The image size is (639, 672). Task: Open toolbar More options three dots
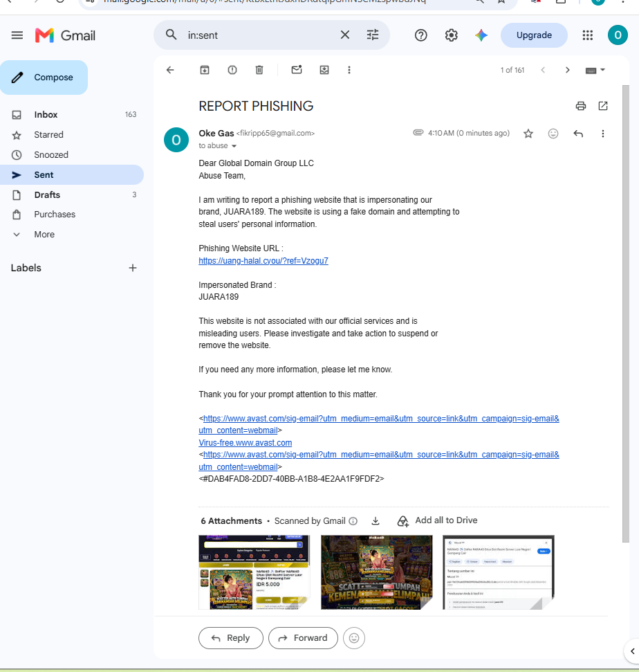(349, 70)
